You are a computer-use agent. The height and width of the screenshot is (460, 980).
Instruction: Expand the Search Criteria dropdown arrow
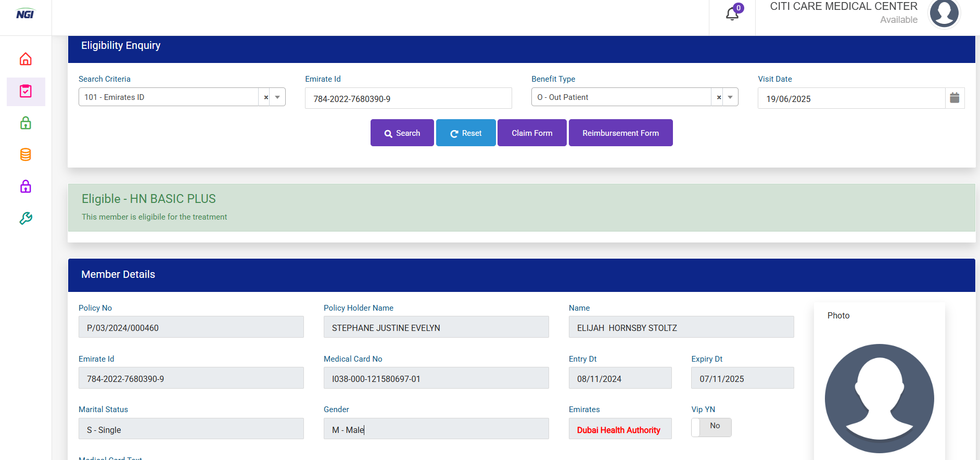coord(277,97)
